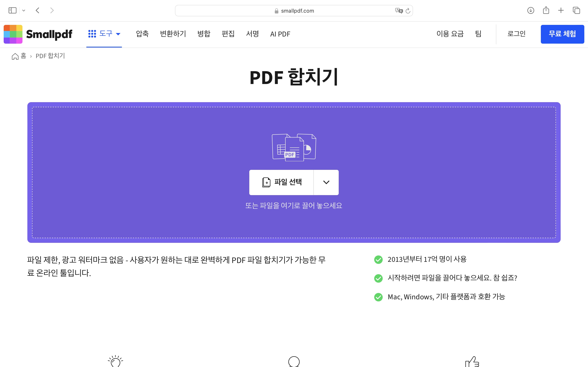
Task: Open a new tab with plus icon
Action: 561,10
